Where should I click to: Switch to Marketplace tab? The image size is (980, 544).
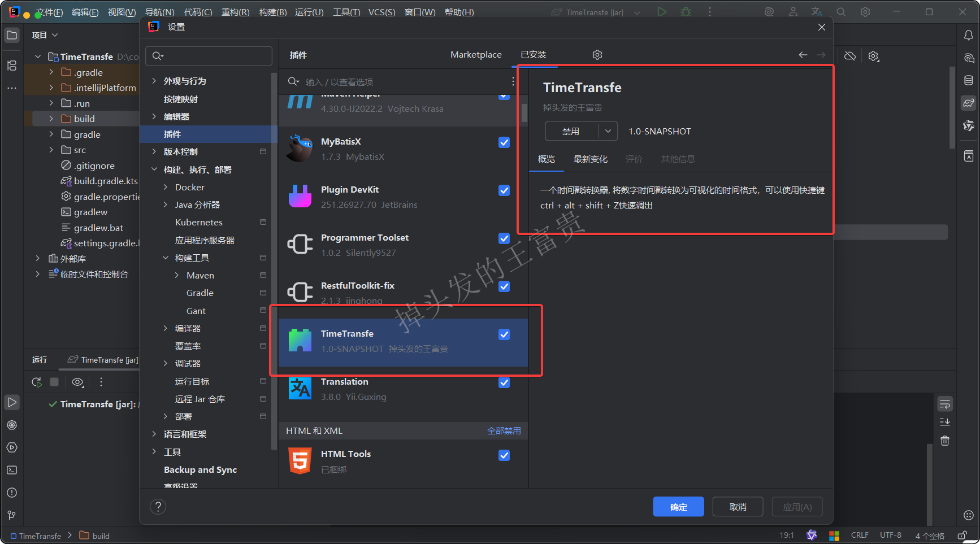pos(476,55)
